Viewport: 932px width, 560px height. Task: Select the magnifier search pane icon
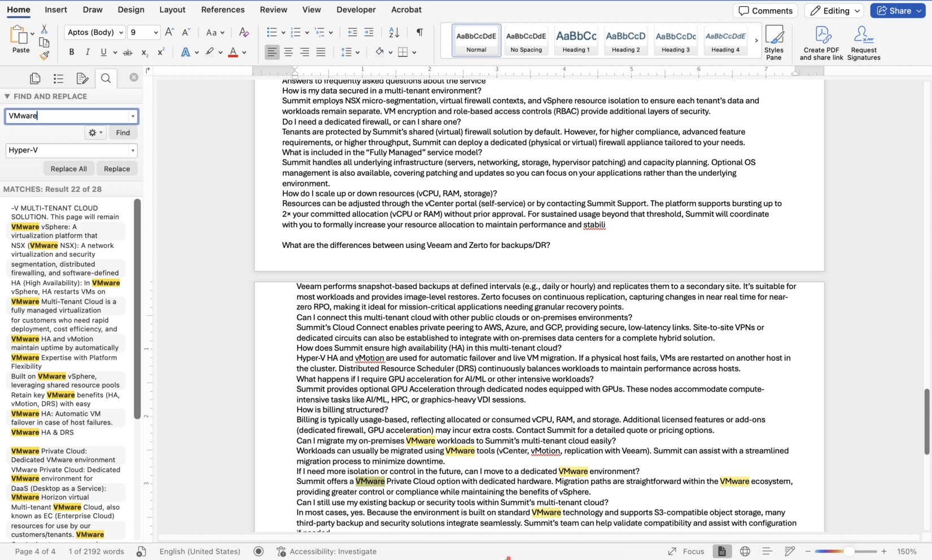106,78
